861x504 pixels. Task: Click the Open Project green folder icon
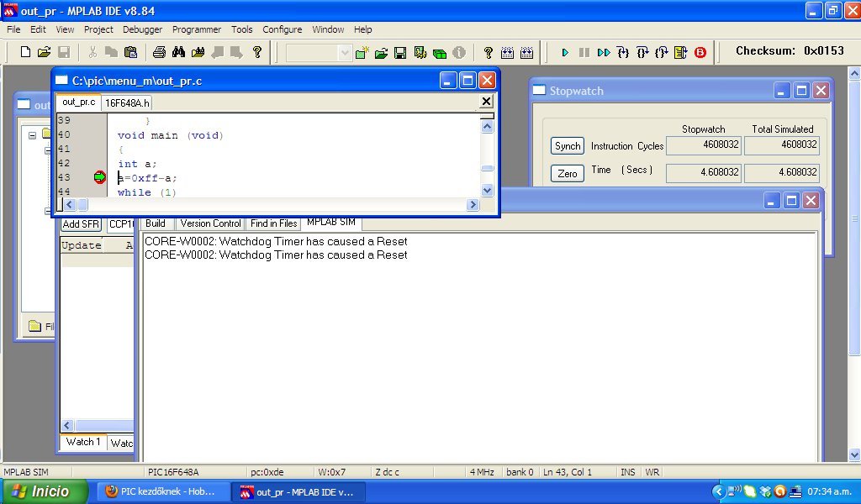click(381, 53)
